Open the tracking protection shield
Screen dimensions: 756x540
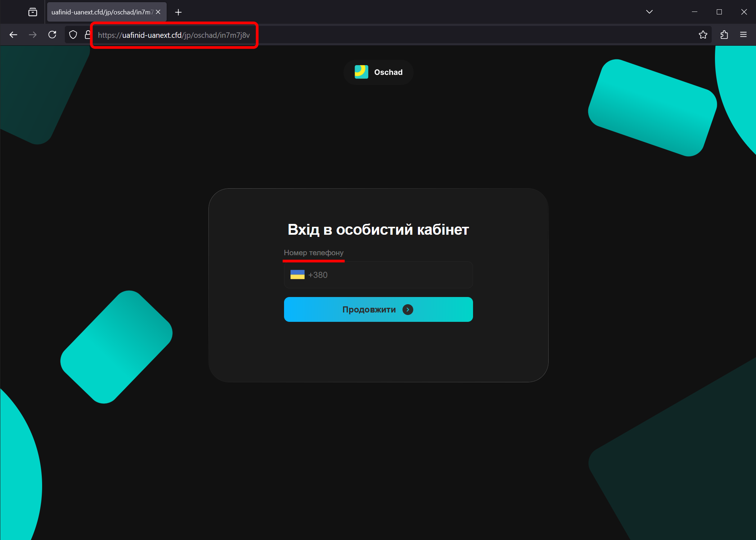(x=73, y=35)
